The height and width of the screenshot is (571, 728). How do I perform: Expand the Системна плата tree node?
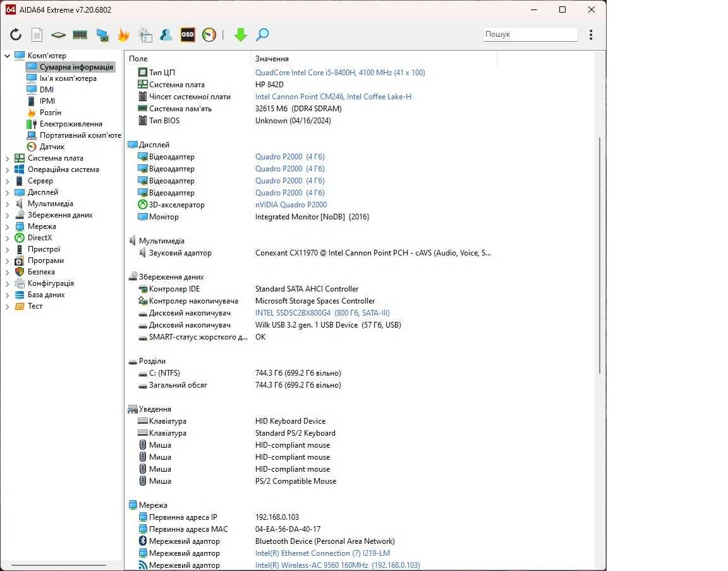tap(7, 159)
